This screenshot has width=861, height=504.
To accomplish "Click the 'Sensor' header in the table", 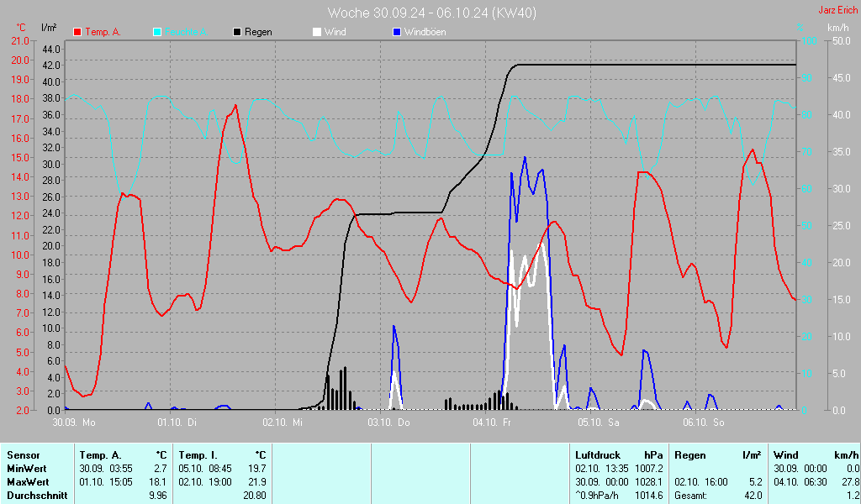I will click(24, 455).
